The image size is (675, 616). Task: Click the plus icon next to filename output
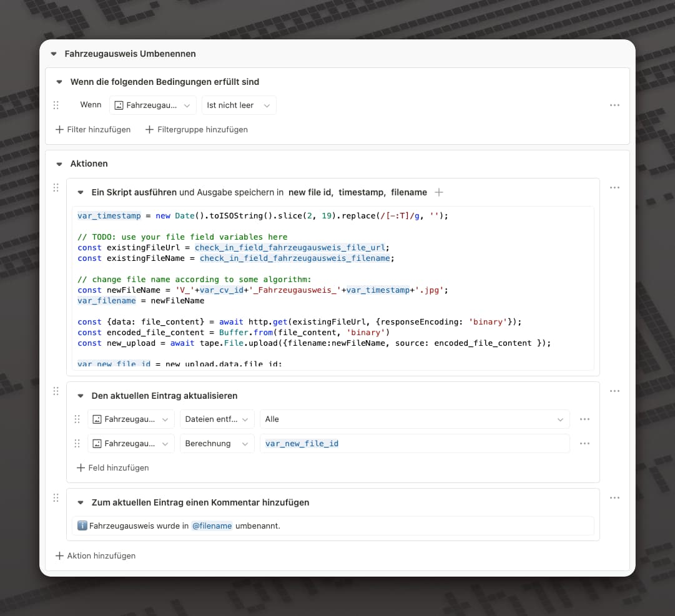coord(439,192)
